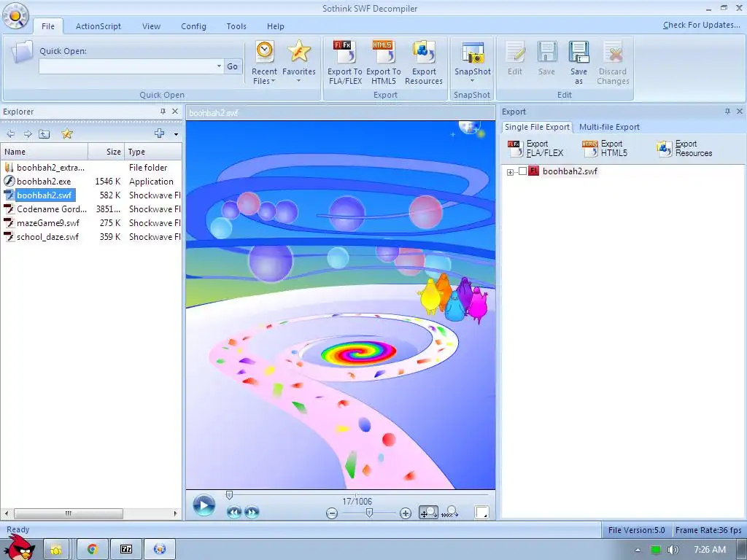
Task: Sort by the Size column header
Action: click(107, 152)
